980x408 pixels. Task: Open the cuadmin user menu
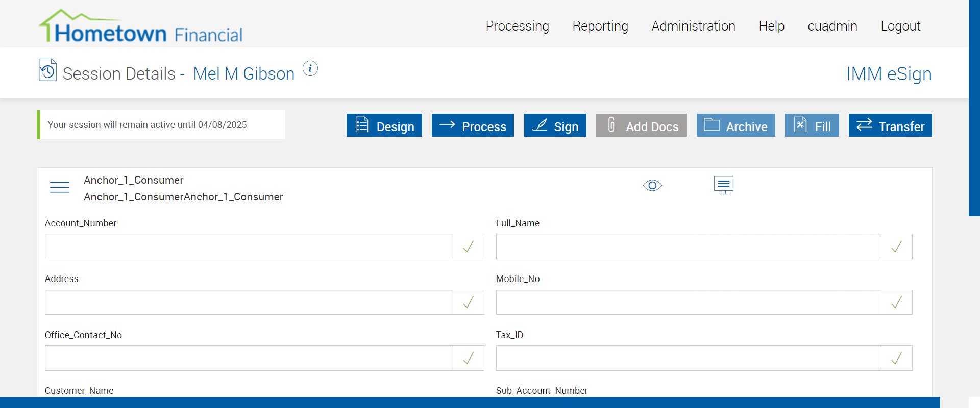[832, 26]
